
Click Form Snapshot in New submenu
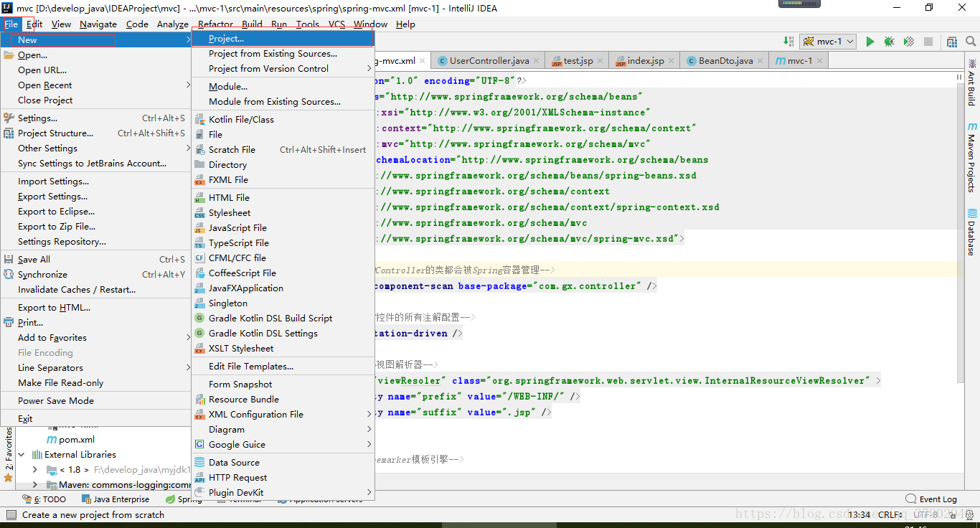283,384
